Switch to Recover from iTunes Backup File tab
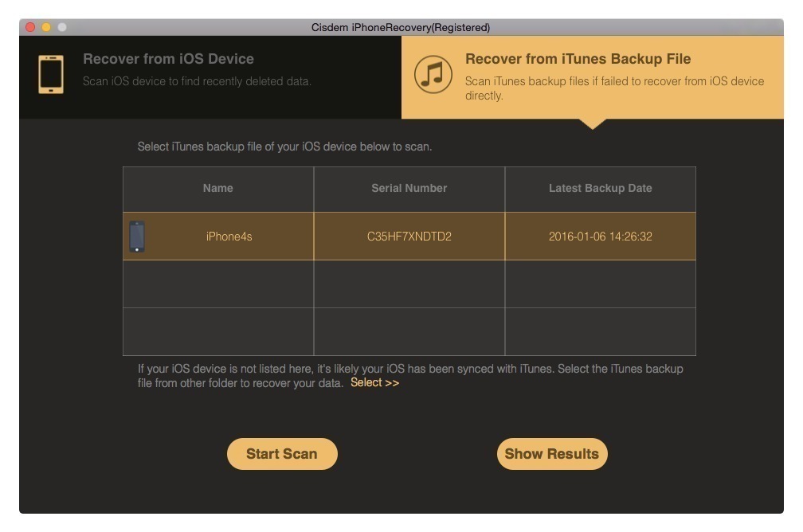This screenshot has width=803, height=532. [x=593, y=77]
